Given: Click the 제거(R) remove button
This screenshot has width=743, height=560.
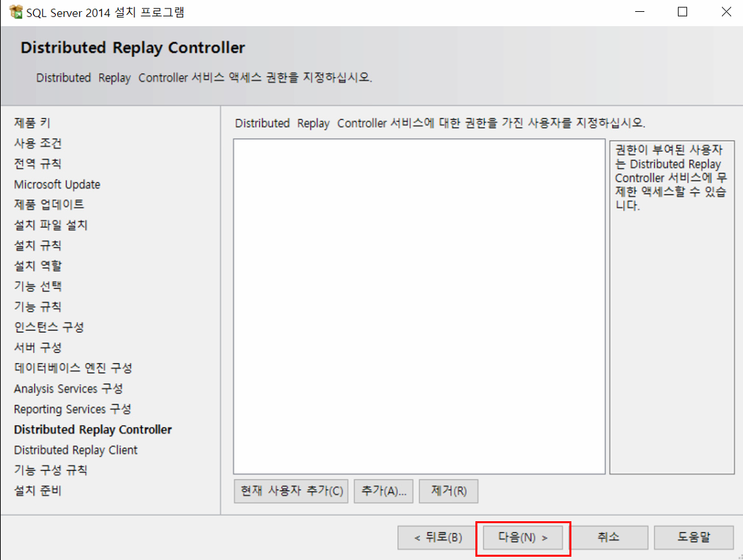Looking at the screenshot, I should click(x=448, y=491).
